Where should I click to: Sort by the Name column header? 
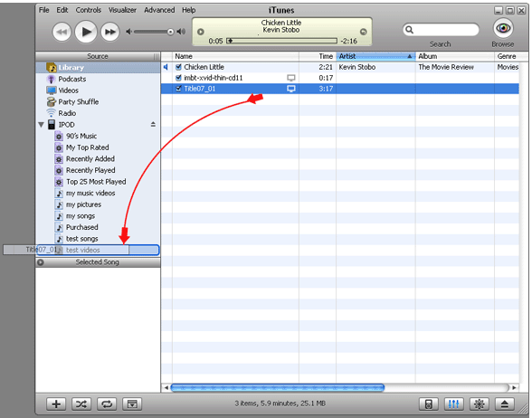point(235,57)
